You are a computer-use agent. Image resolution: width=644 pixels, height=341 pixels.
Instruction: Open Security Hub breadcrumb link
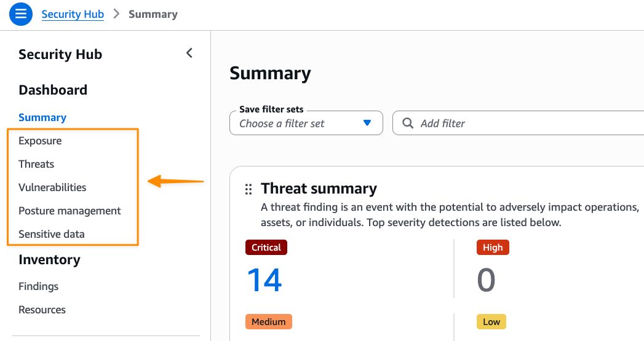[73, 14]
